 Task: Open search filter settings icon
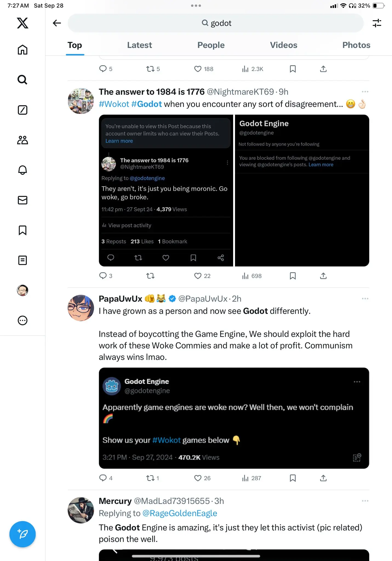point(377,23)
